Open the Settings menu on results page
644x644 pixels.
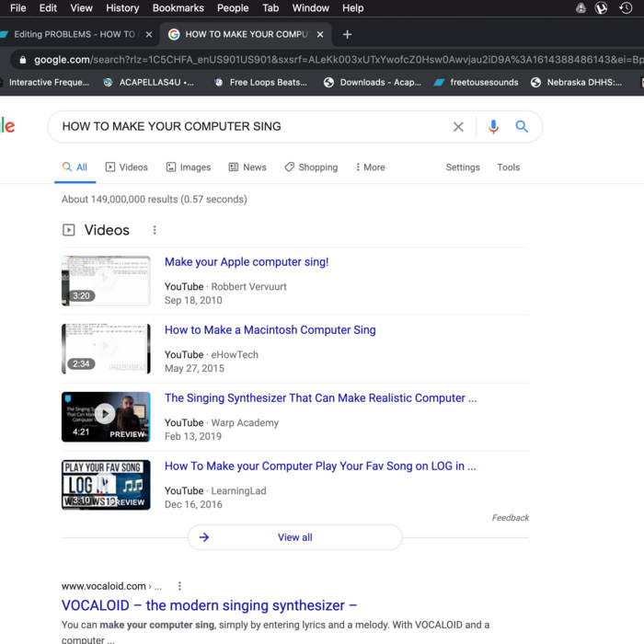463,167
